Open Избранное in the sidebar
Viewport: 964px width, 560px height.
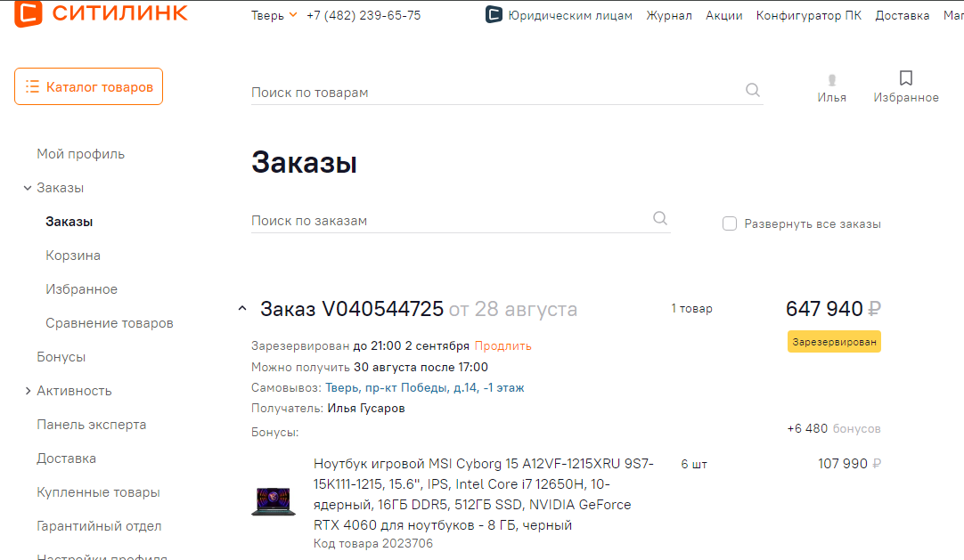coord(81,289)
